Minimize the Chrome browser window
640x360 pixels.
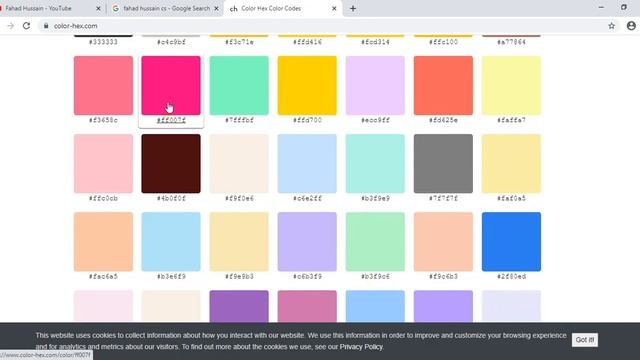[x=601, y=7]
